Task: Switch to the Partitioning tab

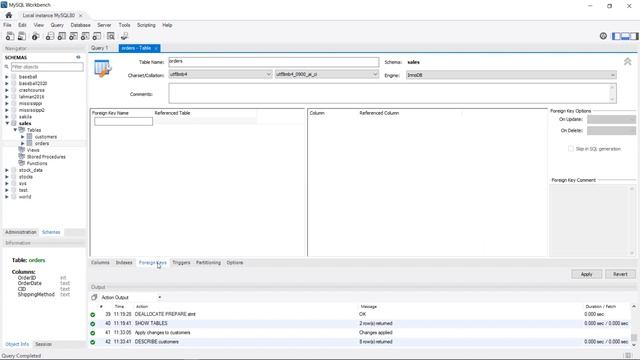Action: (x=208, y=262)
